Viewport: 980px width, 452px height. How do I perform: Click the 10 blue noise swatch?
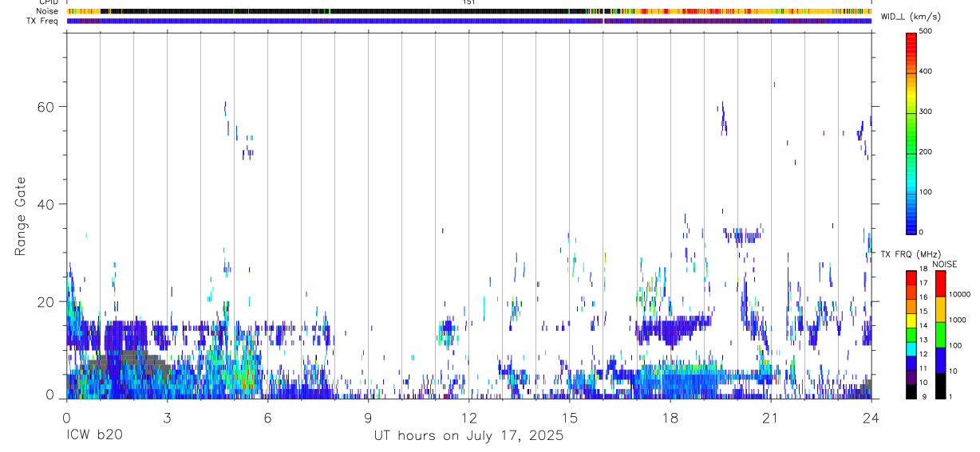[x=940, y=360]
